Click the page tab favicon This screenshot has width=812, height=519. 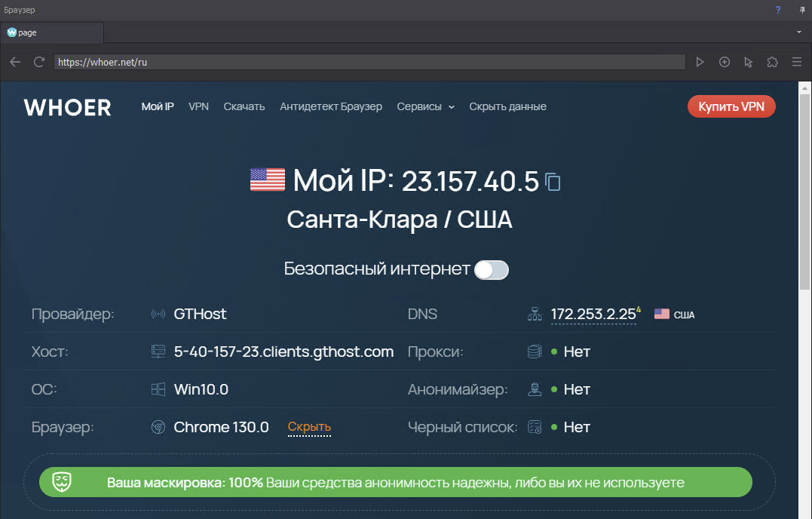point(11,32)
